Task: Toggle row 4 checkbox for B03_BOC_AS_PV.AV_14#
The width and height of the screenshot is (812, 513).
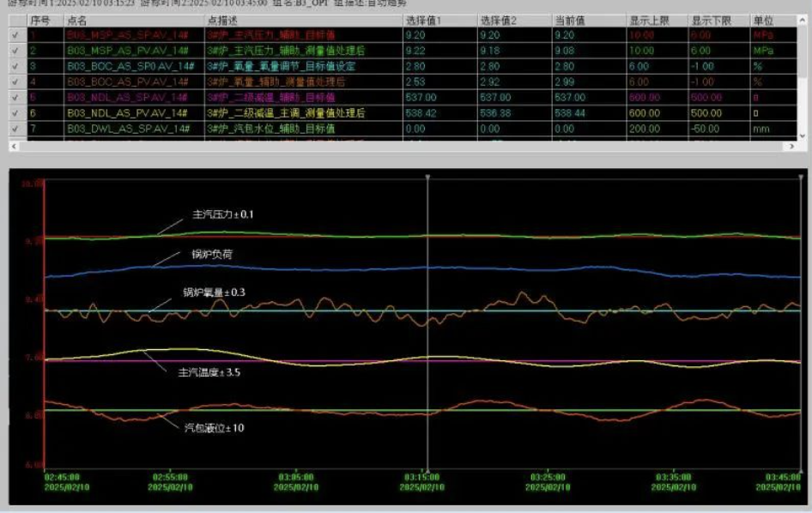Action: tap(15, 81)
